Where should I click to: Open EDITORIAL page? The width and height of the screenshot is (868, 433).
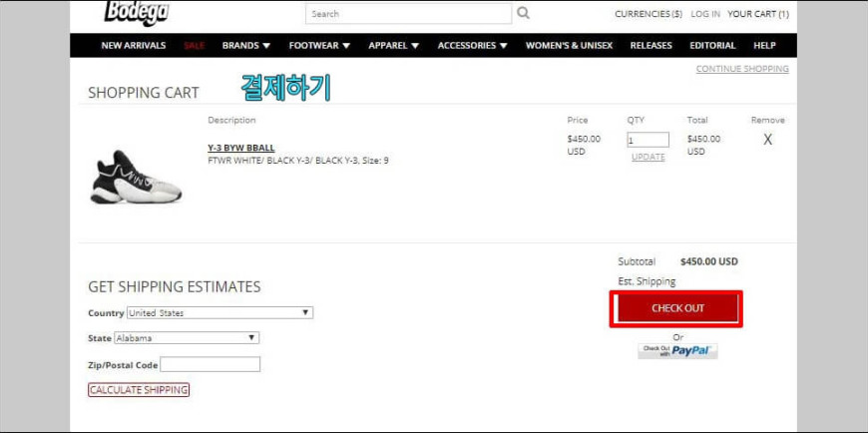(712, 46)
